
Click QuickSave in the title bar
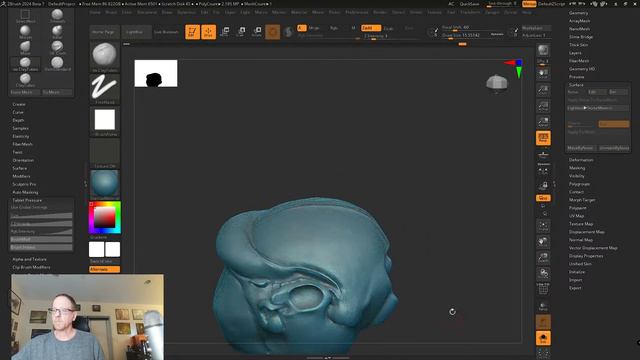pyautogui.click(x=470, y=4)
